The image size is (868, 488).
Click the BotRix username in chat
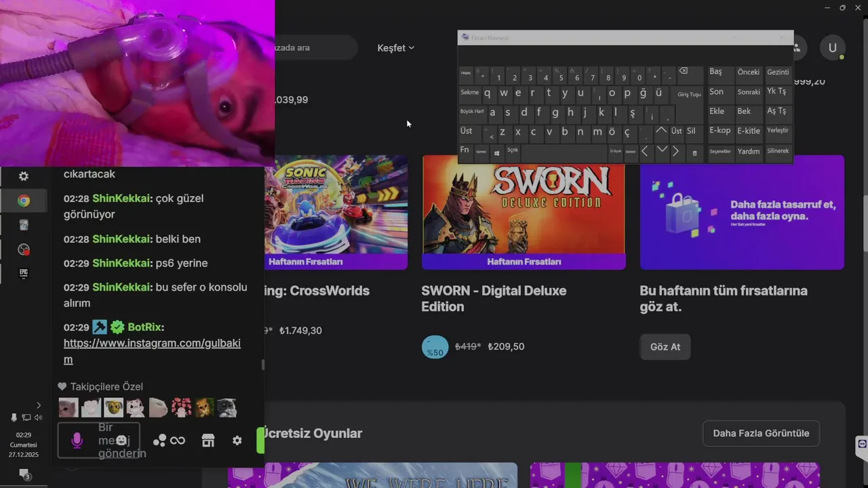coord(146,327)
